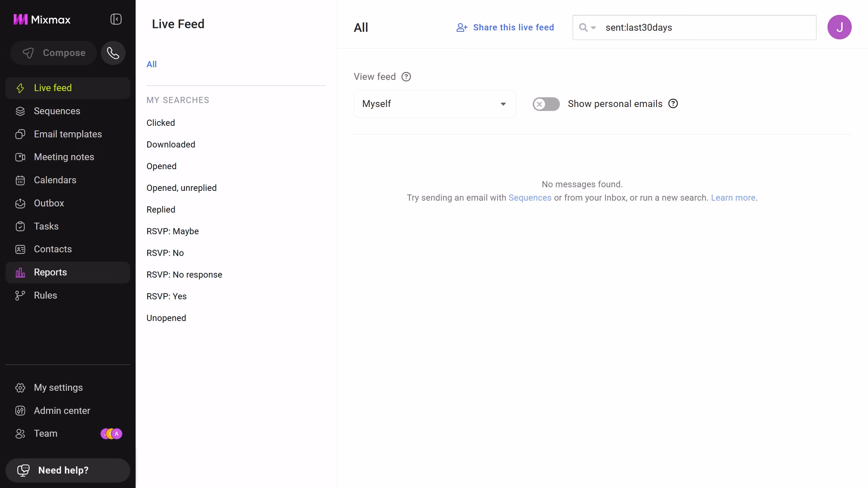Select the All feed filter
This screenshot has width=868, height=488.
click(x=152, y=64)
